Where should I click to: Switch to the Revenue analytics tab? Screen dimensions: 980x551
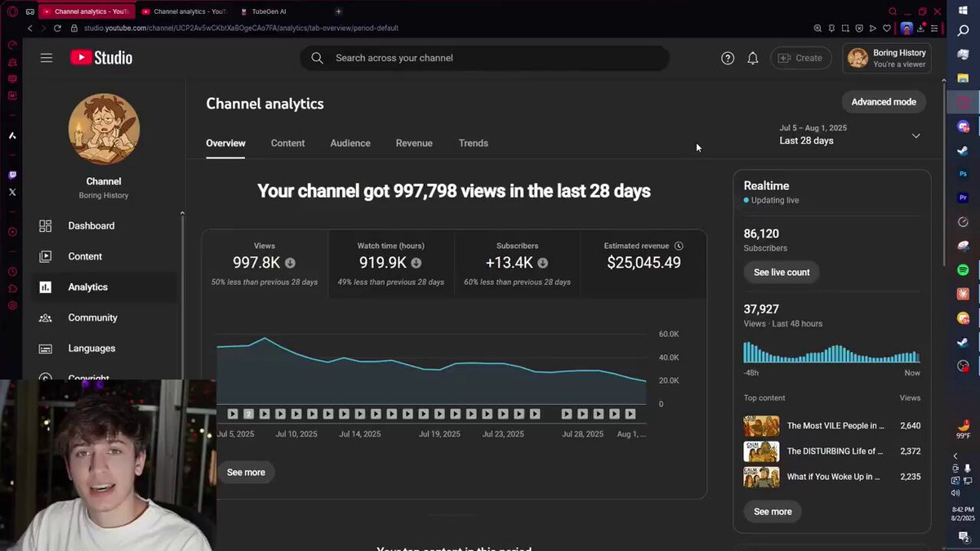click(414, 143)
